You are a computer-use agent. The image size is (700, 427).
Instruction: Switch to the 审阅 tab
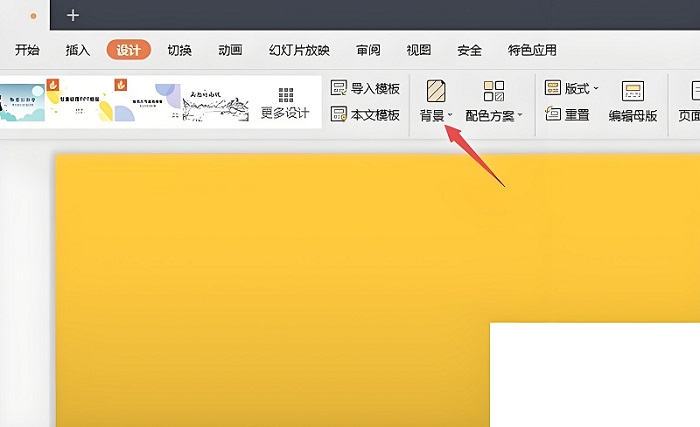(368, 50)
